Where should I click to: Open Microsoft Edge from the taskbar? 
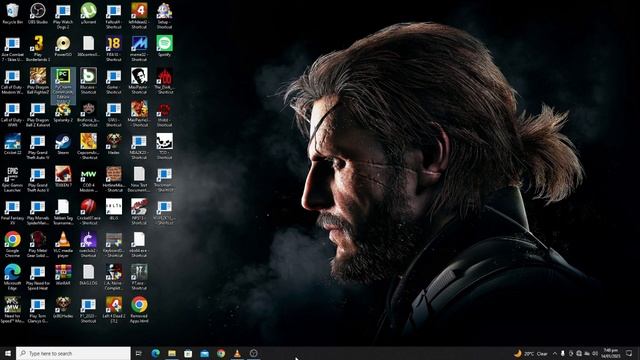[x=156, y=353]
